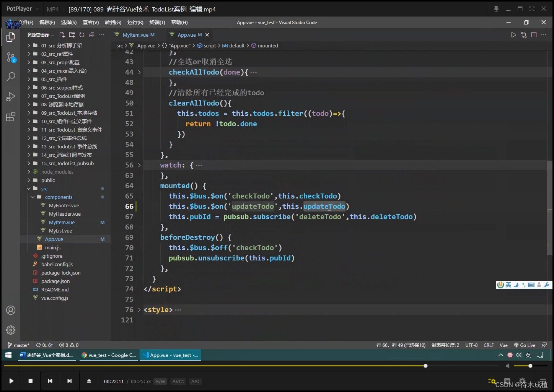Synchronize changes in status bar
The image size is (554, 392).
point(44,345)
